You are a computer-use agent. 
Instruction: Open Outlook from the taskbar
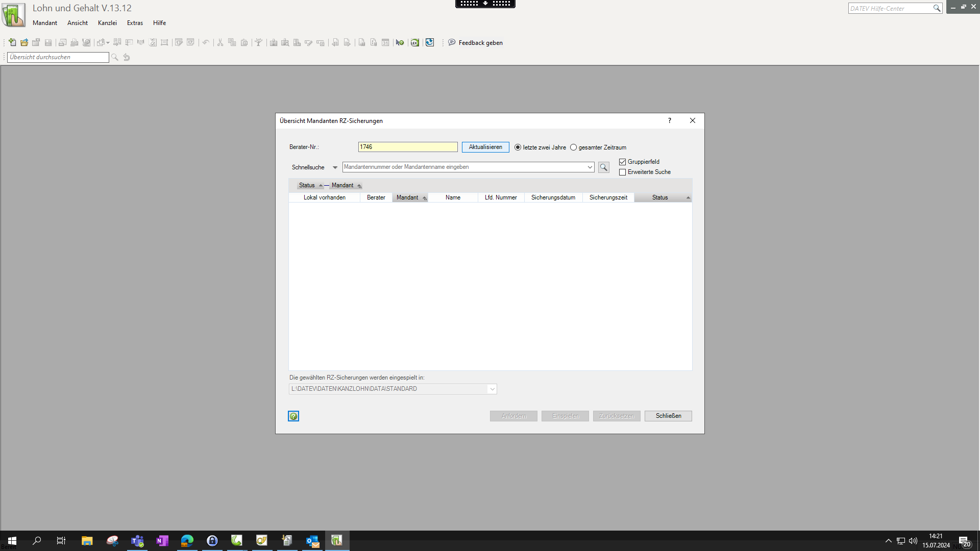312,541
